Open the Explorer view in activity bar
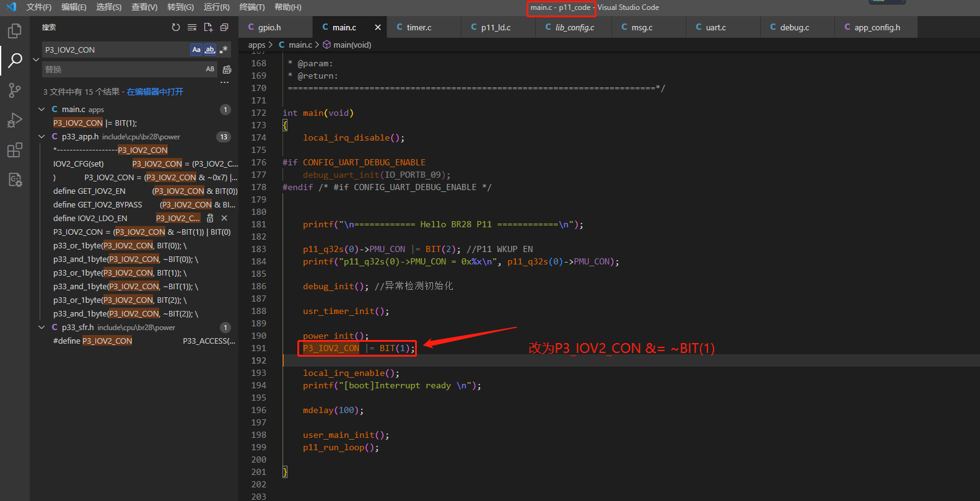 coord(14,30)
